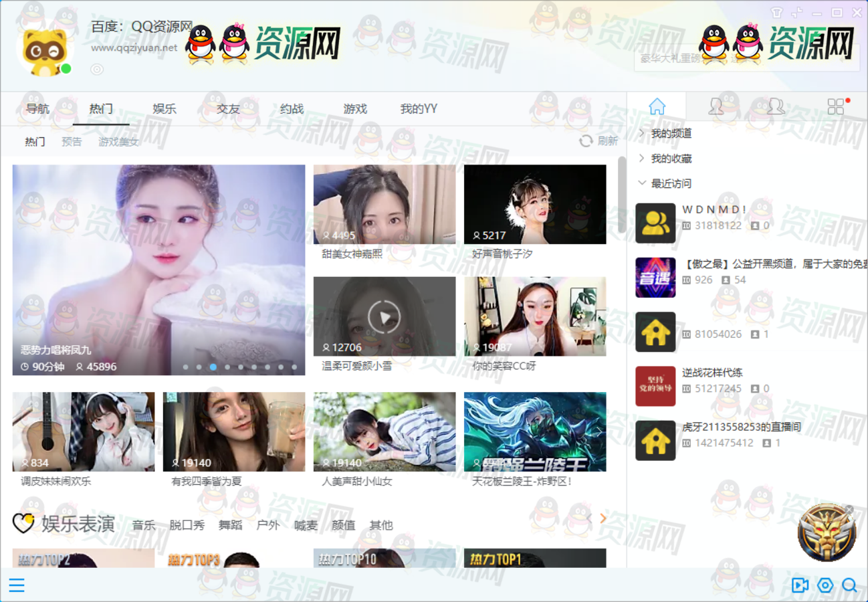Go to previous 娱乐表演 page arrow
The height and width of the screenshot is (602, 868).
point(589,518)
